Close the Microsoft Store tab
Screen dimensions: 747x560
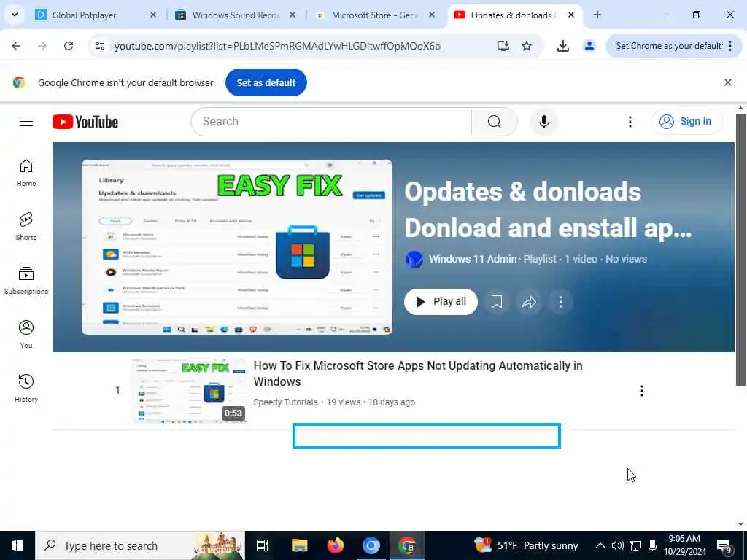pyautogui.click(x=432, y=15)
